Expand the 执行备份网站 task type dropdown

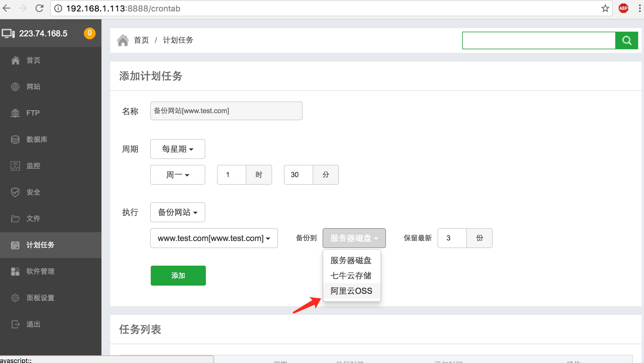[178, 213]
